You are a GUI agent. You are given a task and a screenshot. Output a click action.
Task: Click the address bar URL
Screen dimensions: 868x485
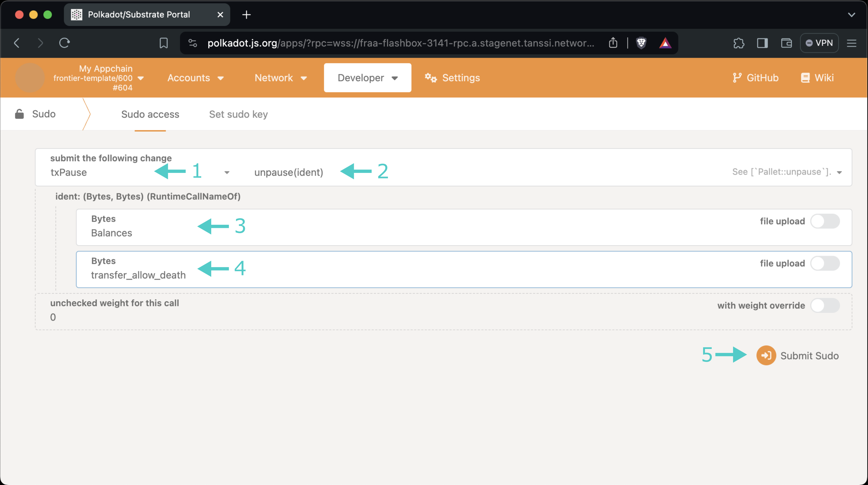tap(401, 43)
